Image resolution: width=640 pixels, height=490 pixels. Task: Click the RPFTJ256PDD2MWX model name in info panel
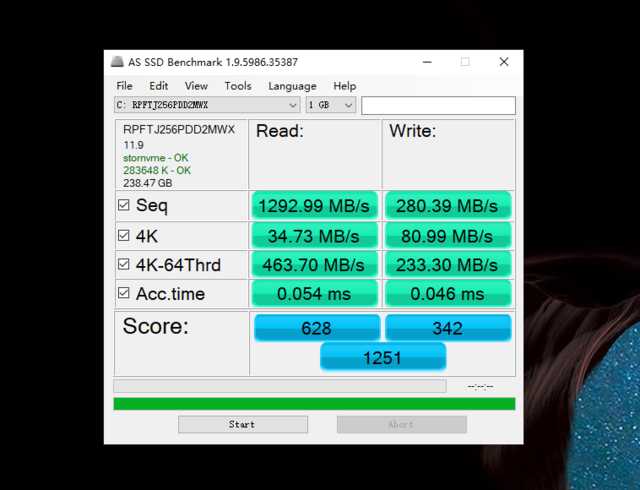pos(179,129)
